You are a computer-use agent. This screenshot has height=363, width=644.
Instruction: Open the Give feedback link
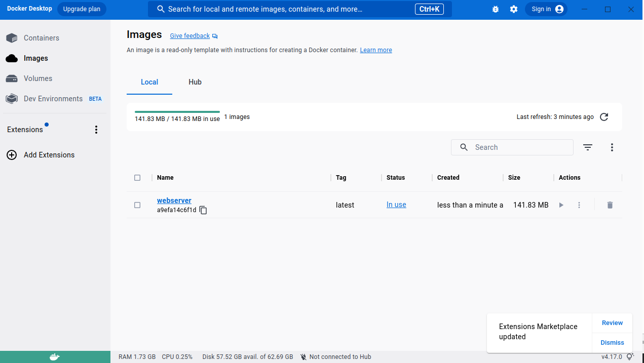coord(190,36)
